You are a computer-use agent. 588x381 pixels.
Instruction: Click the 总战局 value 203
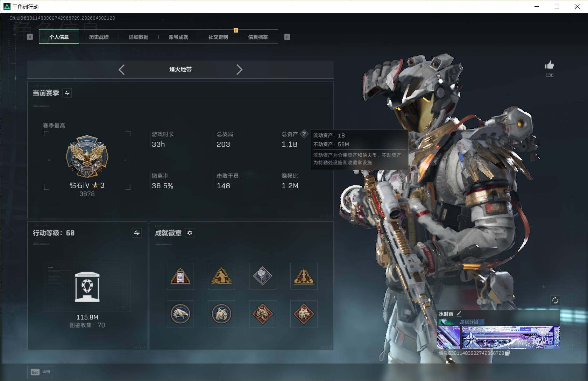tap(223, 144)
